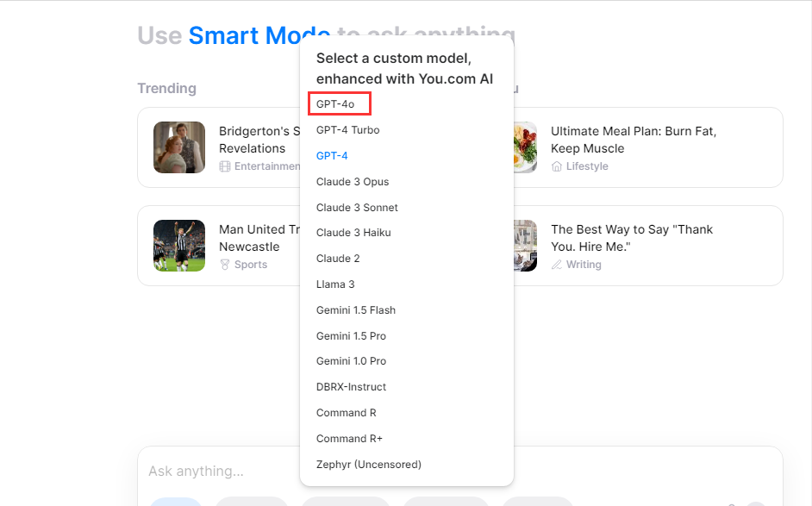
Task: Click the Sports medal icon
Action: click(x=225, y=265)
